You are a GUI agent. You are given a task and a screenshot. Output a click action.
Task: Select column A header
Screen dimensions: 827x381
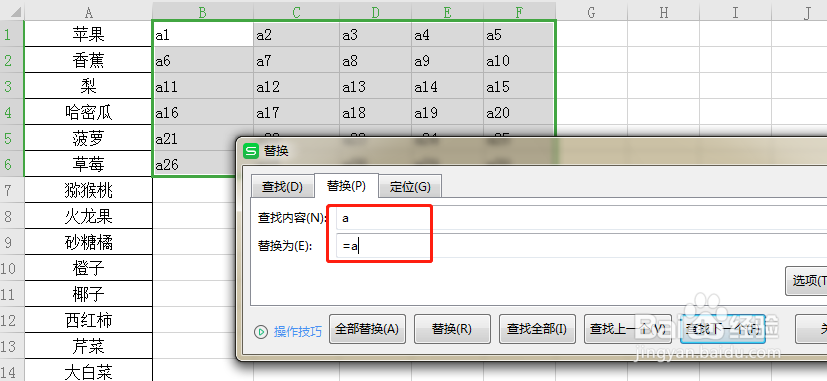pyautogui.click(x=89, y=13)
